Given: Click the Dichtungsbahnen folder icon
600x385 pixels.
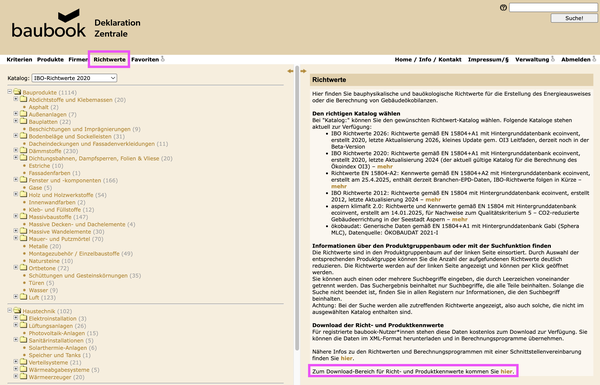Looking at the screenshot, I should point(23,158).
